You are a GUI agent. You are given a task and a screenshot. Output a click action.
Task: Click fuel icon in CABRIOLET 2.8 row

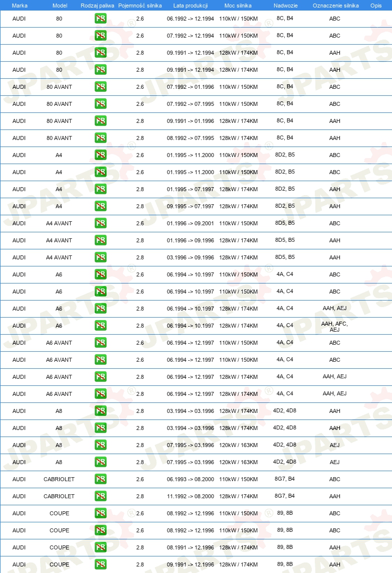pos(100,496)
